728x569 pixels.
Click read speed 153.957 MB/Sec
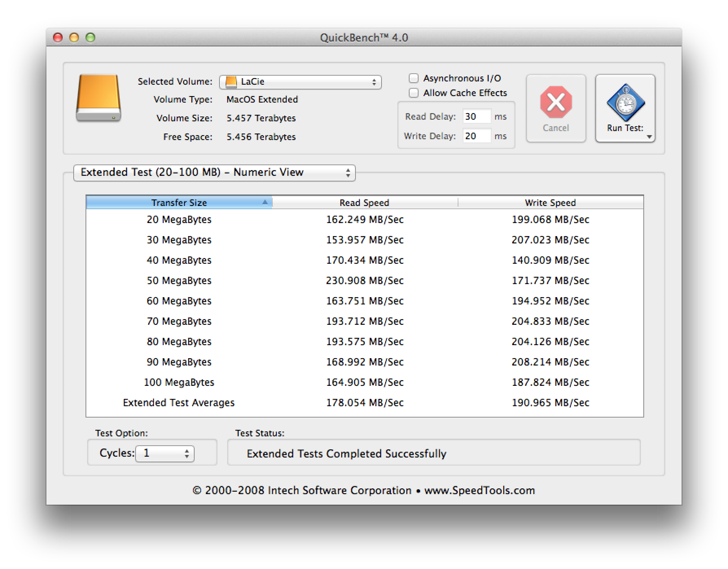pos(365,240)
